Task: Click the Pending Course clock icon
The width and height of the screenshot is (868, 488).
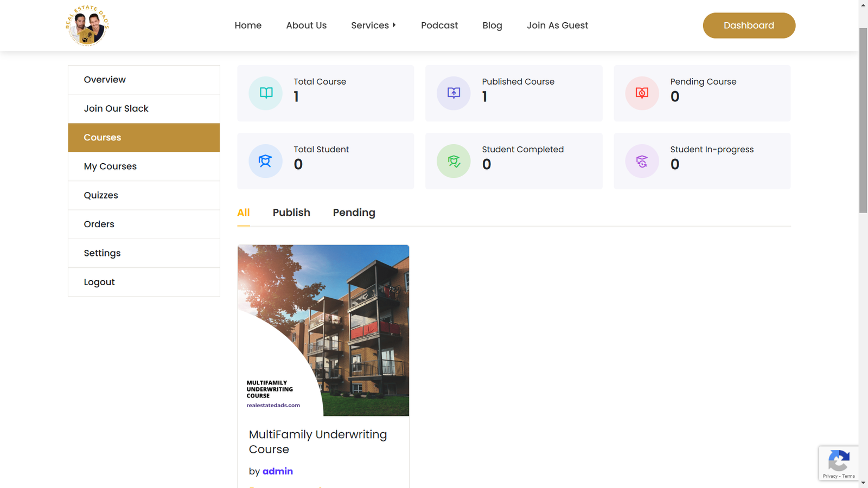Action: coord(642,93)
